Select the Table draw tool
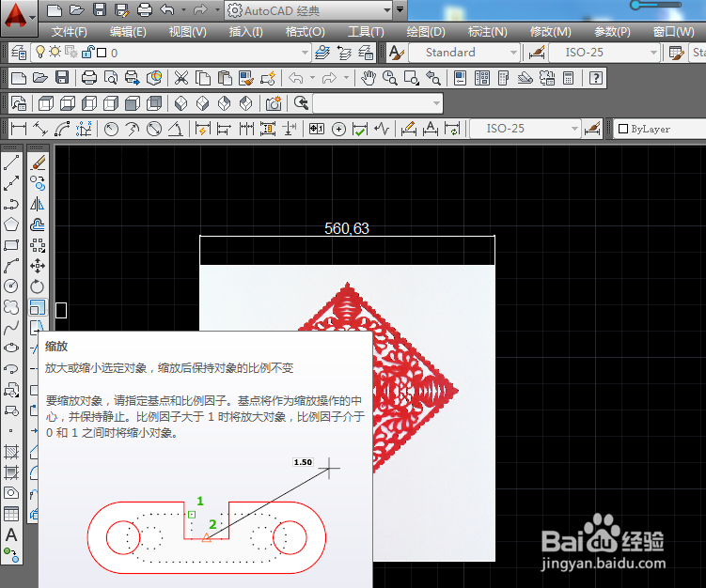The image size is (706, 588). [11, 514]
